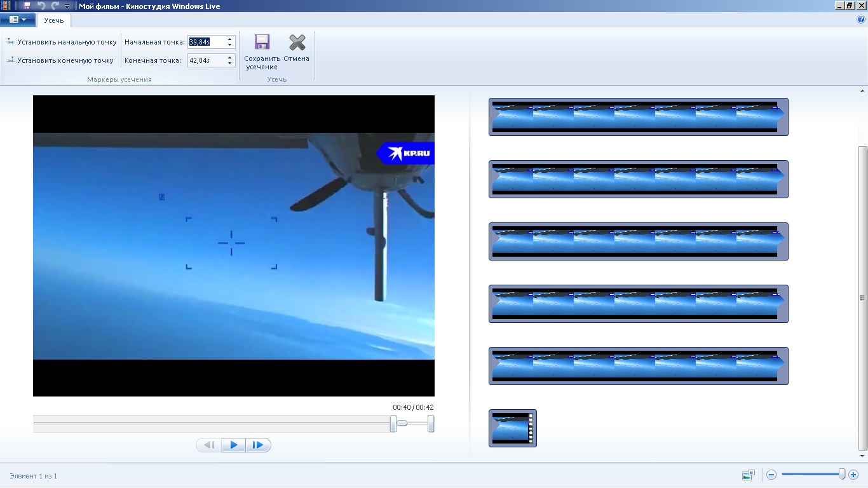
Task: Zoom in the timeline with plus icon
Action: (x=853, y=475)
